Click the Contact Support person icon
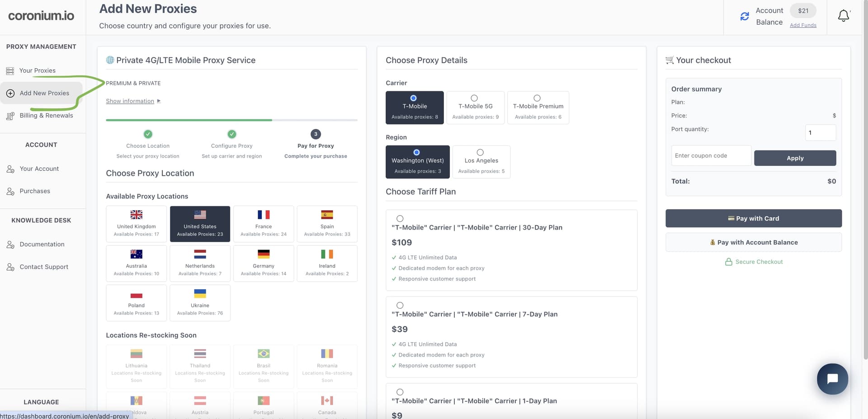The image size is (868, 419). 10,267
